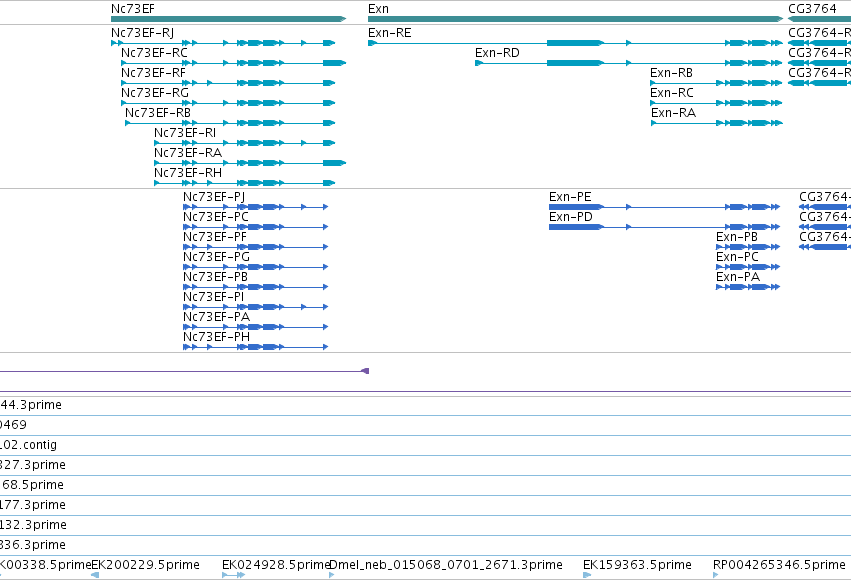
Task: Click the Exn-PE large coding block
Action: pos(576,207)
